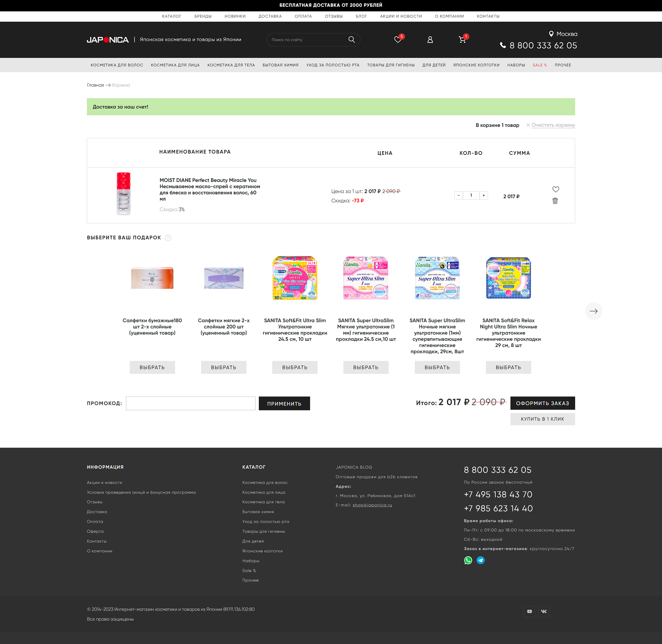The width and height of the screenshot is (662, 644).
Task: Click Очистить корзину link
Action: (x=553, y=125)
